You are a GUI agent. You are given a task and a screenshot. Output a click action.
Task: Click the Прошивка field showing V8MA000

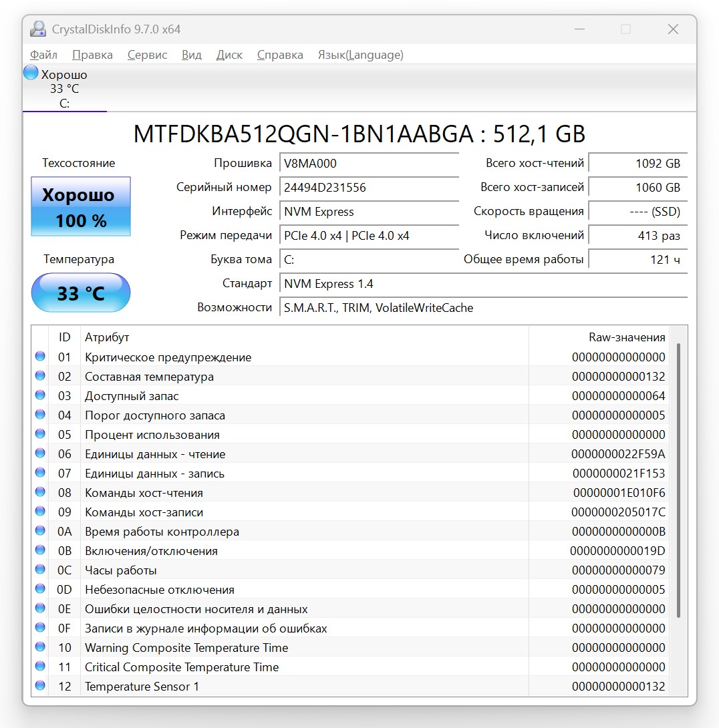pyautogui.click(x=370, y=164)
